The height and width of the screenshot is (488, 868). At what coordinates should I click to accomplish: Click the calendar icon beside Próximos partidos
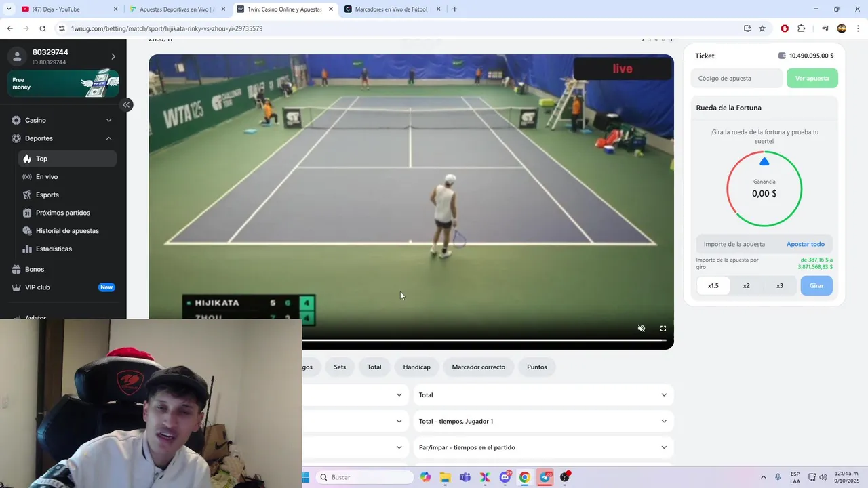coord(27,213)
